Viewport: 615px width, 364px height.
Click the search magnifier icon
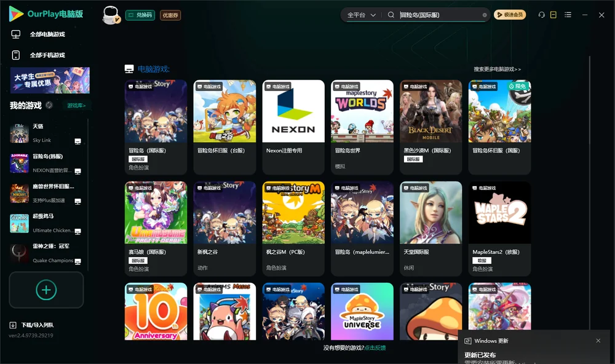(x=391, y=15)
